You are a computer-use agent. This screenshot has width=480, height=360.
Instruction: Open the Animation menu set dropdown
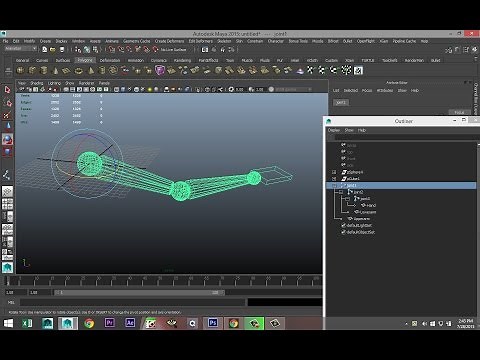coord(21,49)
